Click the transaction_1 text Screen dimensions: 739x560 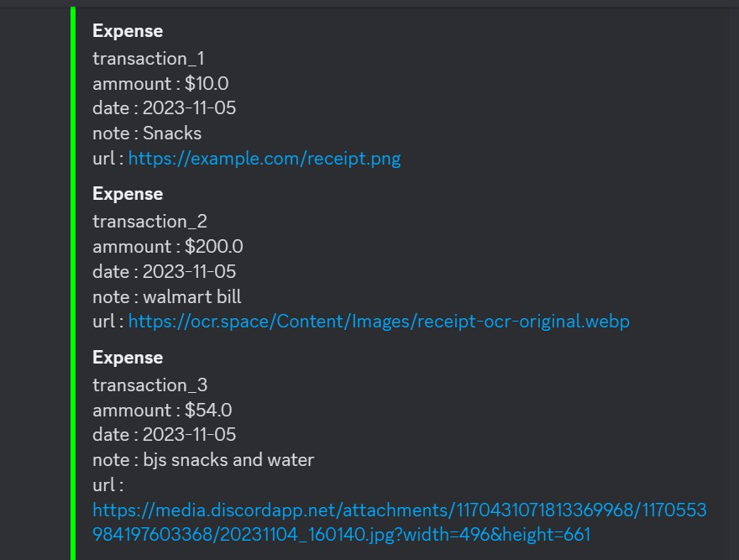tap(149, 59)
